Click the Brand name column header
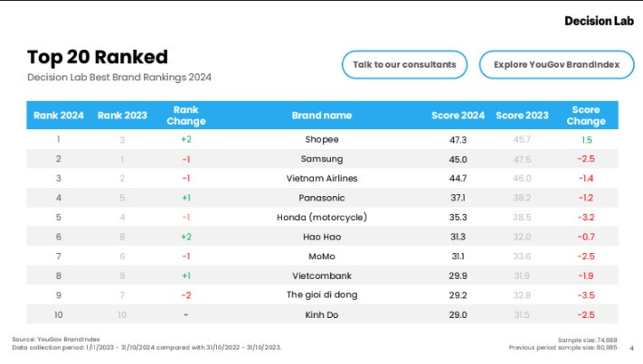Image resolution: width=643 pixels, height=364 pixels. (x=321, y=116)
